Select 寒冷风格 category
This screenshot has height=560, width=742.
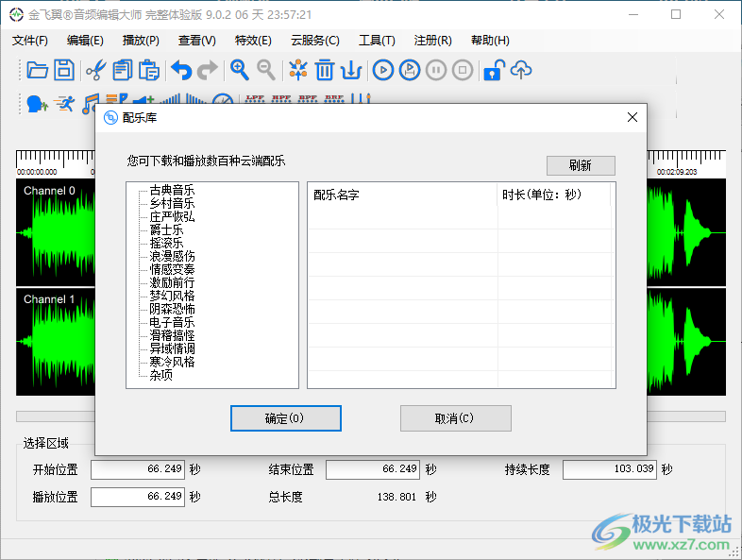coord(172,362)
